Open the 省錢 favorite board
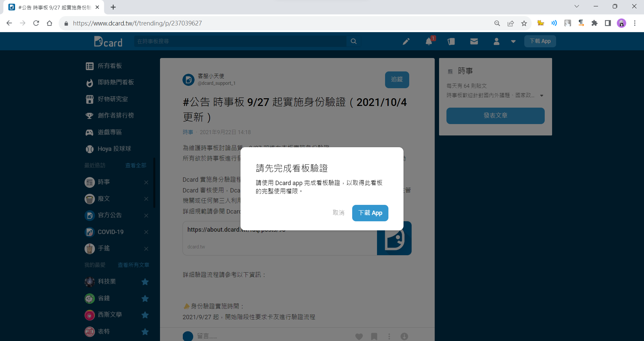 click(x=97, y=298)
